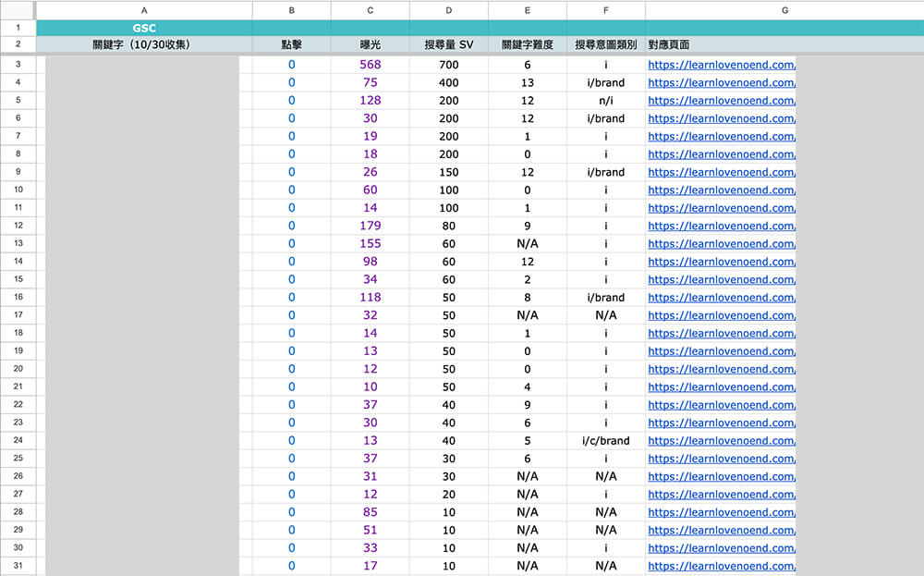Select the impressions cell showing 155
Viewport: 924px width, 576px height.
pos(371,243)
